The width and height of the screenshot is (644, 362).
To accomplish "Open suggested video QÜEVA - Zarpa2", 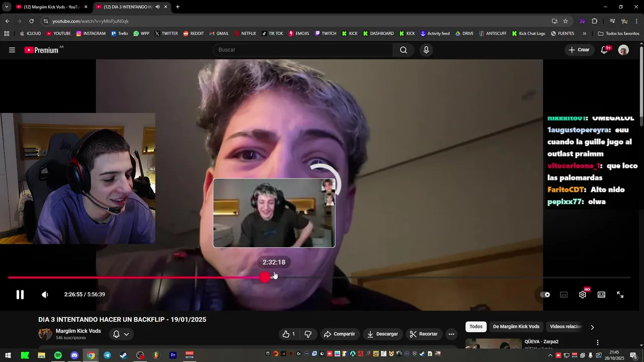I will 541,342.
